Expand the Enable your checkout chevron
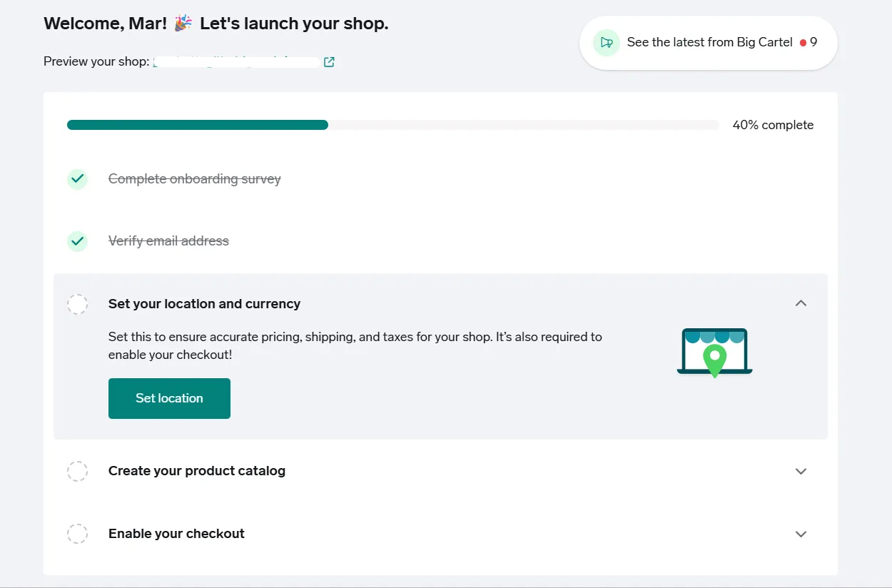 coord(801,534)
